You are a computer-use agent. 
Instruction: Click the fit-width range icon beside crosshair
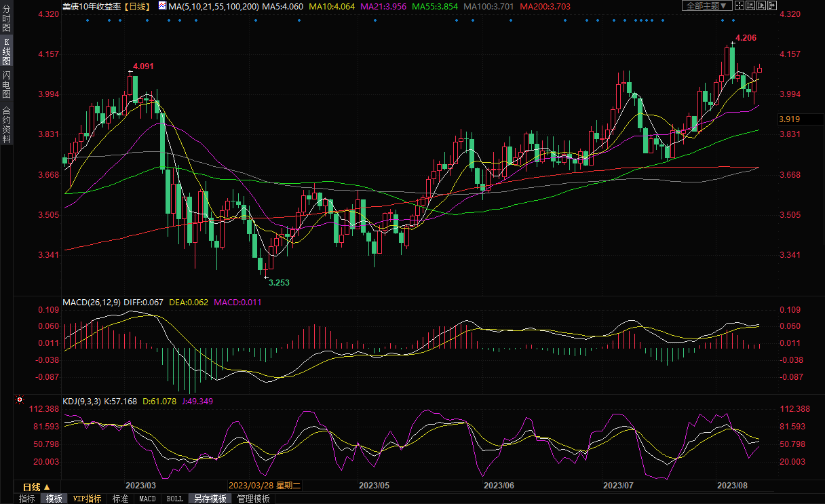click(x=750, y=6)
